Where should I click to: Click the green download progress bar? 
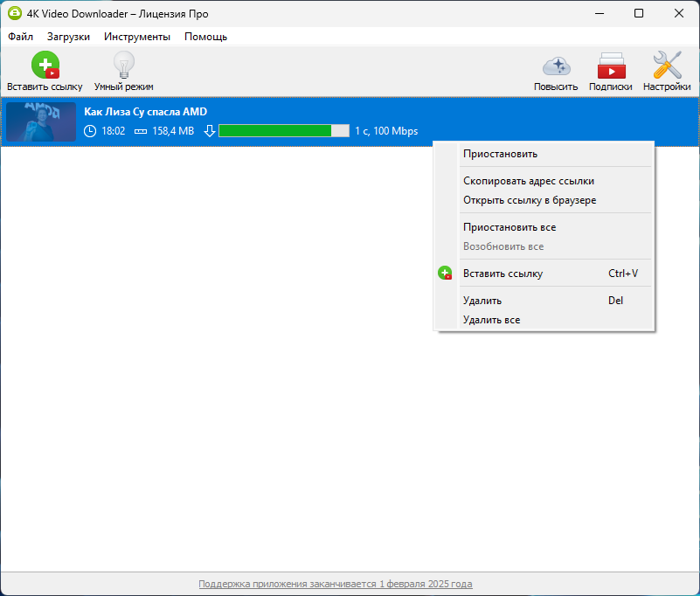coord(284,131)
